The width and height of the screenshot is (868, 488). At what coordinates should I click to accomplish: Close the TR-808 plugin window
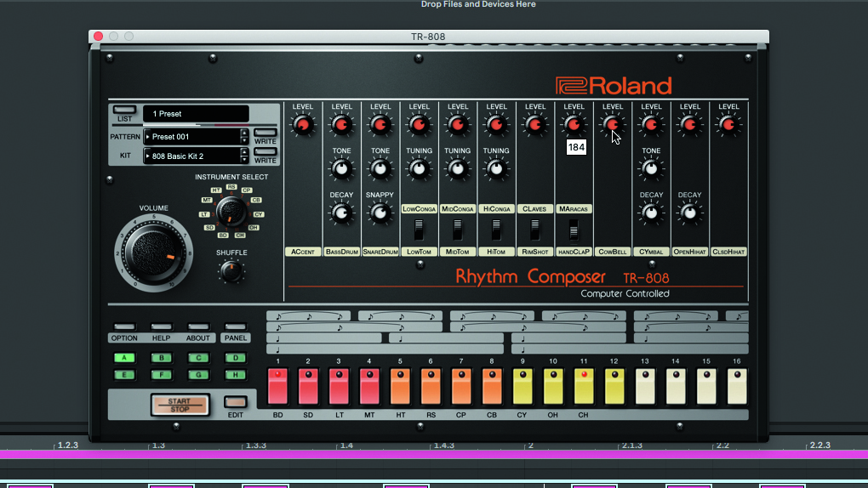coord(99,36)
